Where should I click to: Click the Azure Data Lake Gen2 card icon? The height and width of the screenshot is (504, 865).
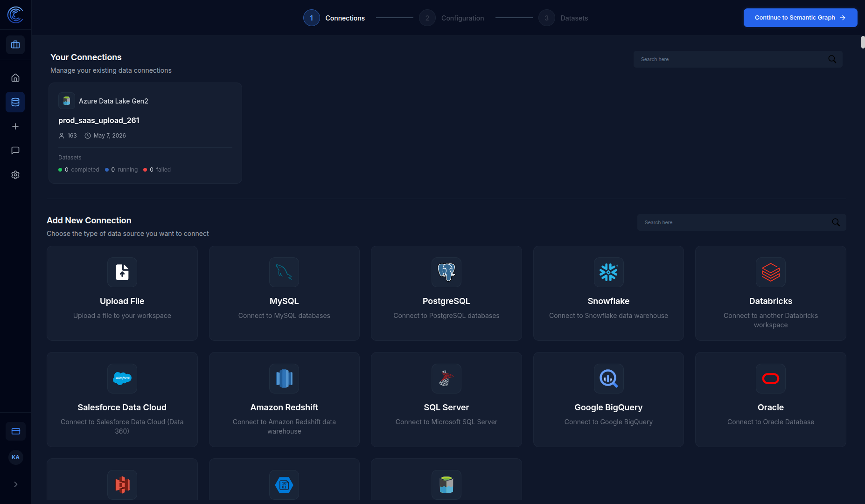pos(67,101)
